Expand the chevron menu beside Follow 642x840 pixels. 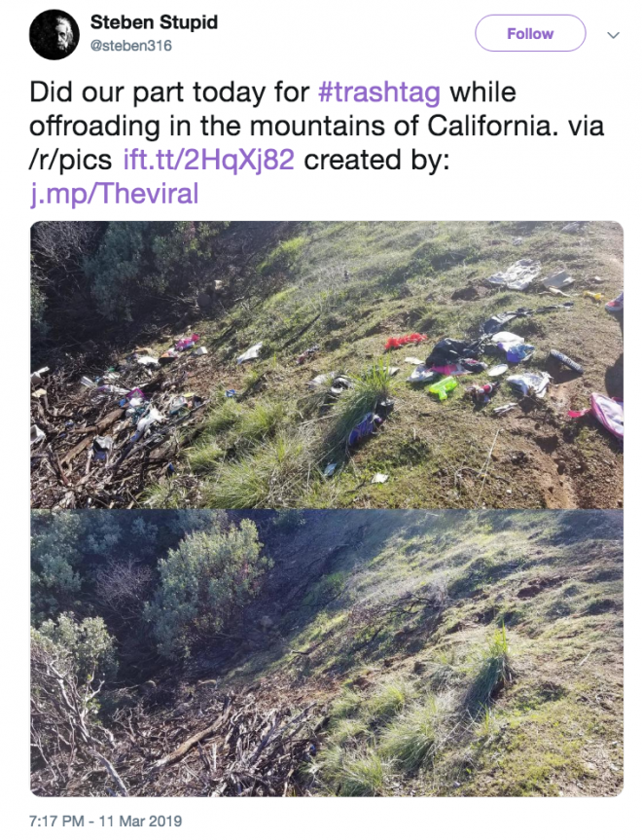click(x=613, y=34)
